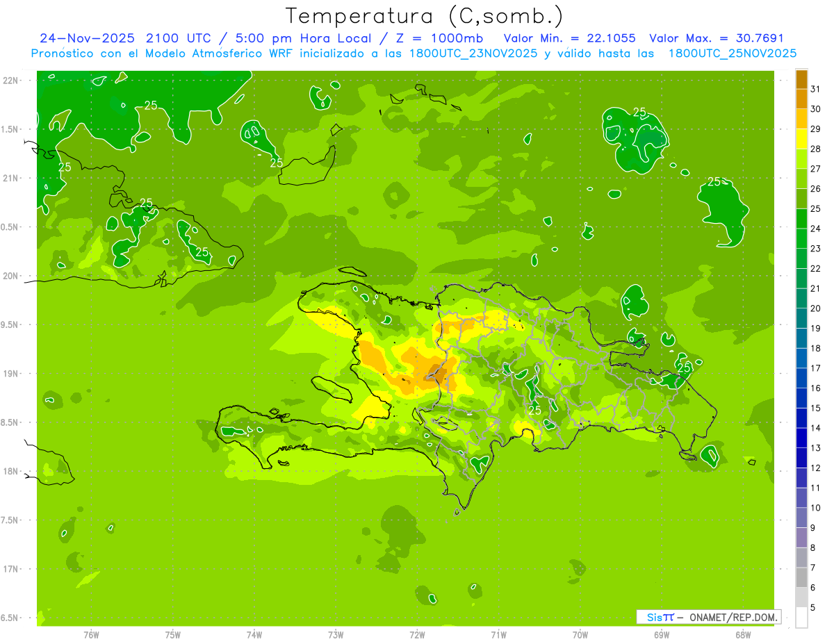Click the '73W' longitude label
This screenshot has height=644, width=834.
pyautogui.click(x=336, y=635)
